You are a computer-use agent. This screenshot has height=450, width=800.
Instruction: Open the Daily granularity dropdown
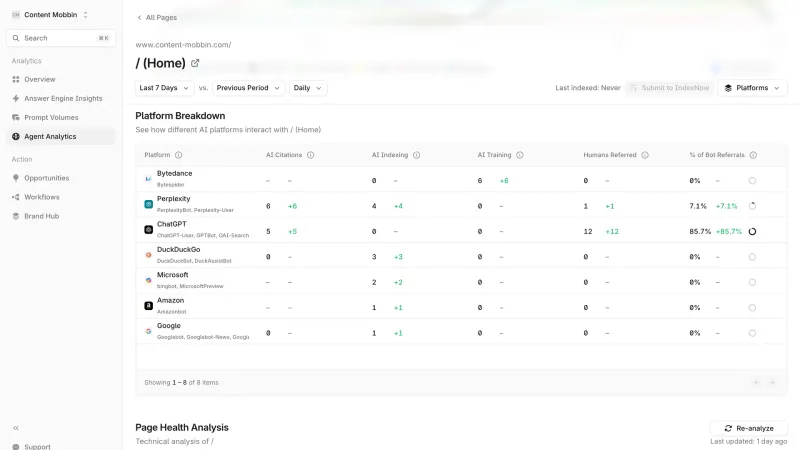point(308,88)
